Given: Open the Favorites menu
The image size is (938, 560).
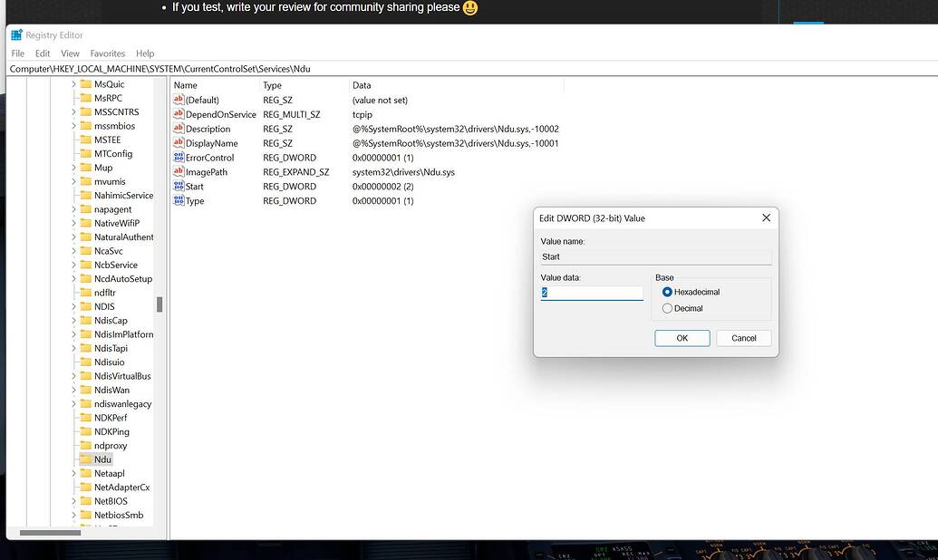Looking at the screenshot, I should click(107, 53).
